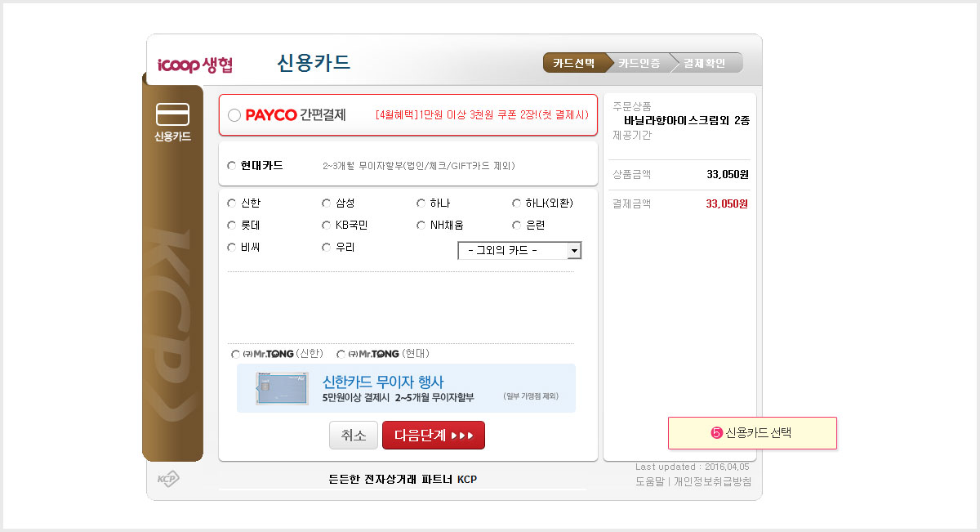Proceed with the 다음단계 button
Screen dimensions: 980x532
pos(434,436)
